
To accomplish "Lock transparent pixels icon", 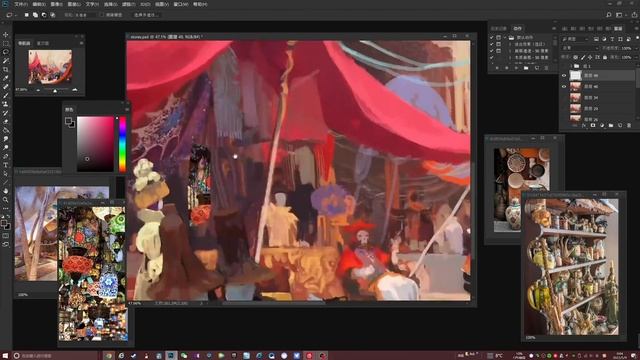I will click(576, 58).
